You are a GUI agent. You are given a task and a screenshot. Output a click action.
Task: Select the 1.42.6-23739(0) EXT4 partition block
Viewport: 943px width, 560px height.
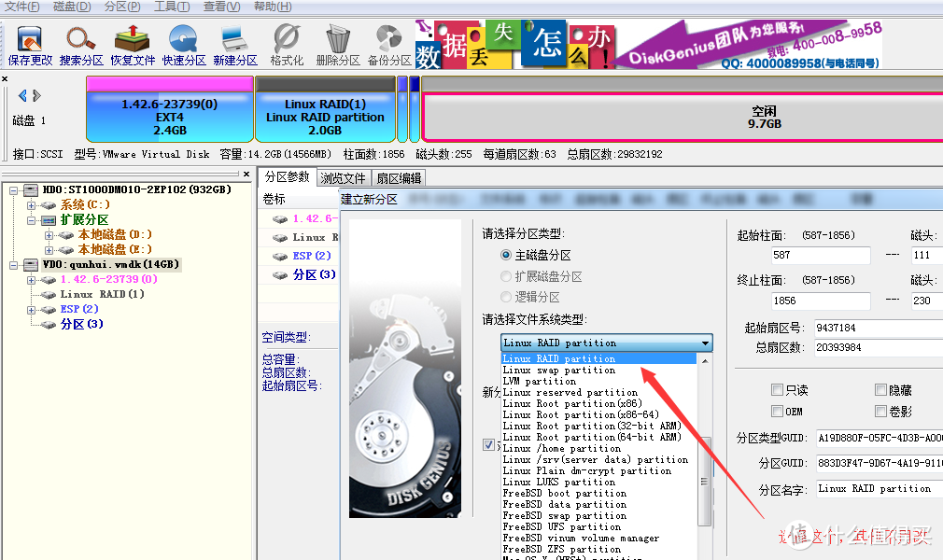[x=170, y=109]
